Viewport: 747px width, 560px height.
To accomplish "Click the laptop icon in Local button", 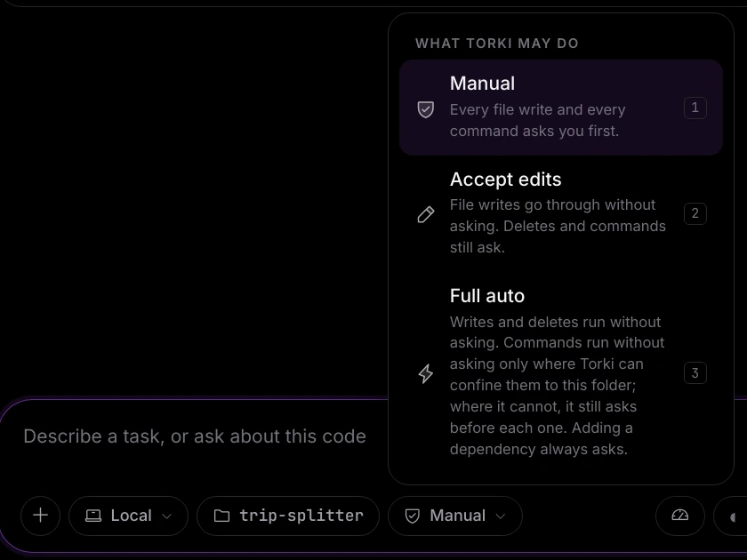I will coord(92,516).
